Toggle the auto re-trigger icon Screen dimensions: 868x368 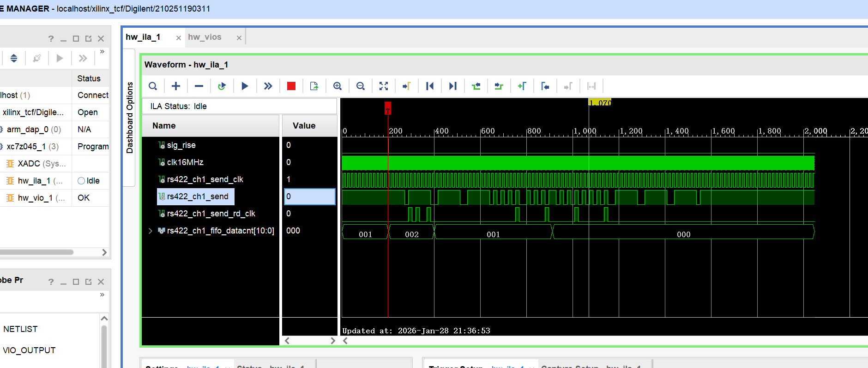tap(222, 86)
